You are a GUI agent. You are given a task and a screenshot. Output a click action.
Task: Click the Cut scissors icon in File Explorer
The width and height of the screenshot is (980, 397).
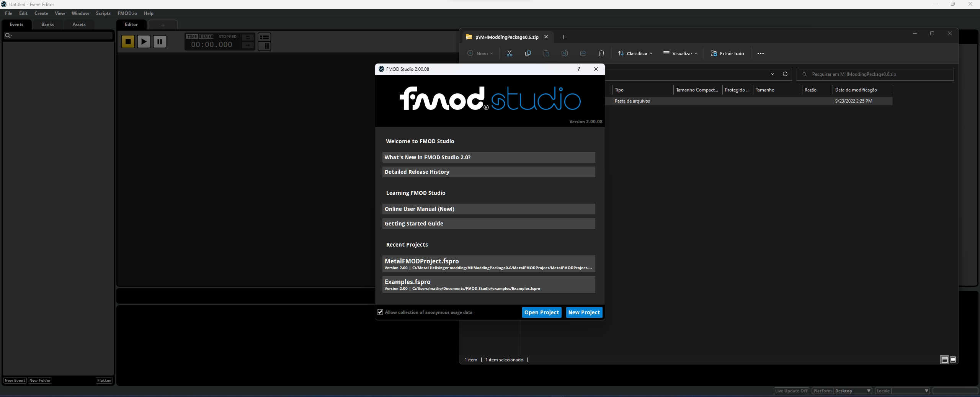tap(510, 54)
